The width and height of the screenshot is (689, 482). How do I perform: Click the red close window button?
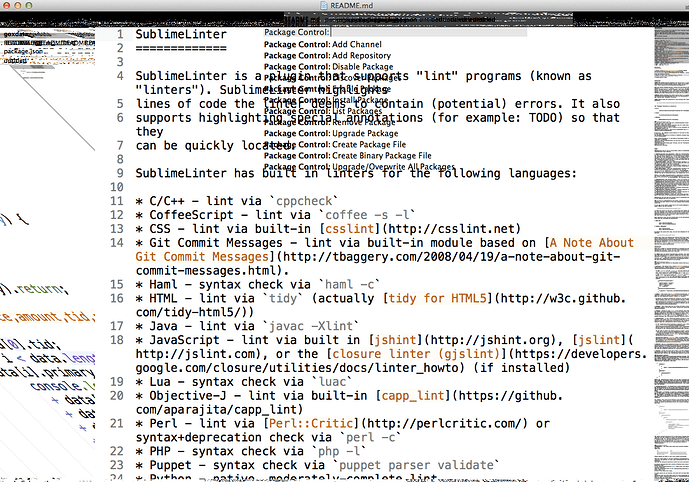tap(9, 6)
